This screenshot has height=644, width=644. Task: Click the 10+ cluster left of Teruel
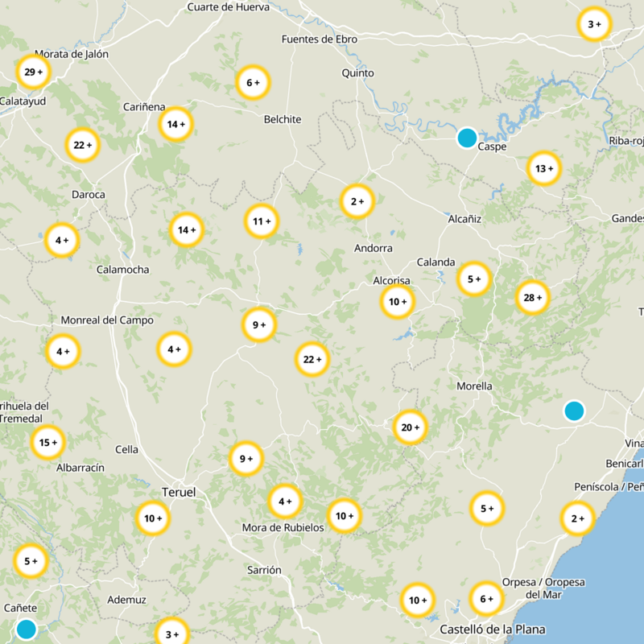[152, 518]
